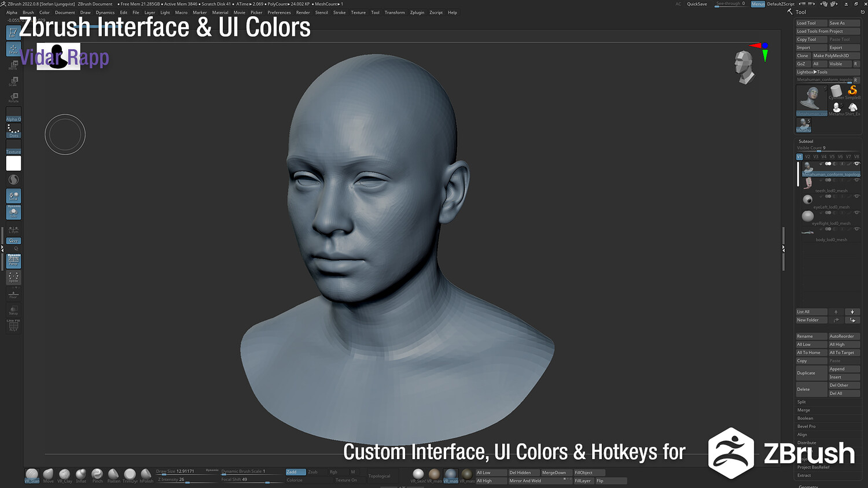Image resolution: width=868 pixels, height=488 pixels.
Task: Select the TrimDynamic brush icon
Action: click(130, 475)
